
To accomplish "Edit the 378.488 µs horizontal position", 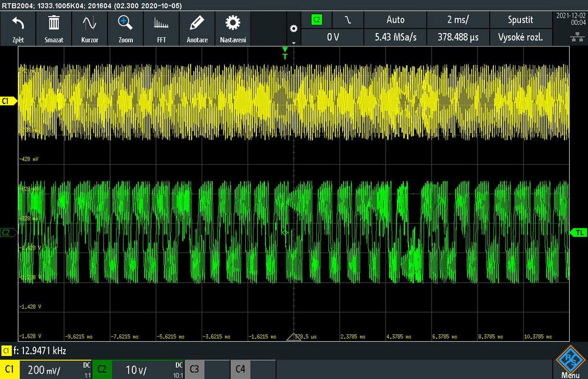I will point(458,37).
